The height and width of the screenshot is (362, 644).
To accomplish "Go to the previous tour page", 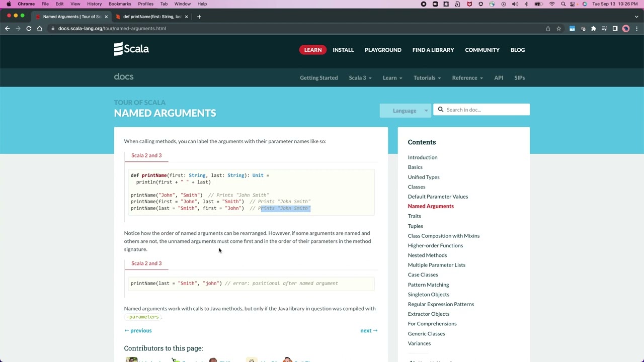I will point(138,331).
